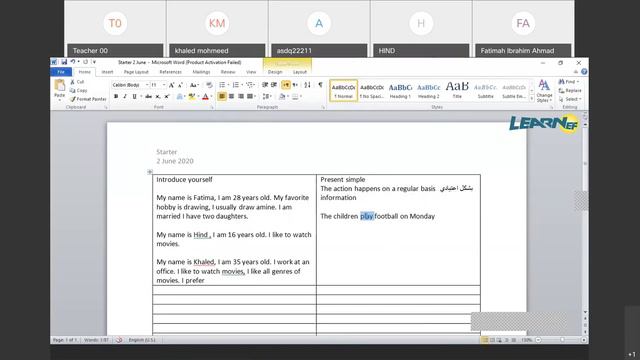The height and width of the screenshot is (360, 640).
Task: Click the Save icon in quick access toolbar
Action: [x=64, y=62]
